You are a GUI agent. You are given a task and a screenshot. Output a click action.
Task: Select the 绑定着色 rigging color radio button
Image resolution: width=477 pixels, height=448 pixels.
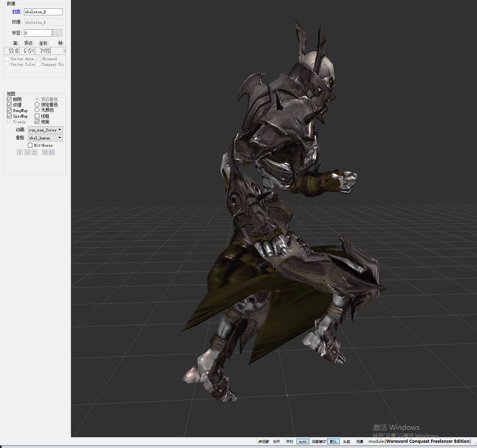click(x=37, y=105)
